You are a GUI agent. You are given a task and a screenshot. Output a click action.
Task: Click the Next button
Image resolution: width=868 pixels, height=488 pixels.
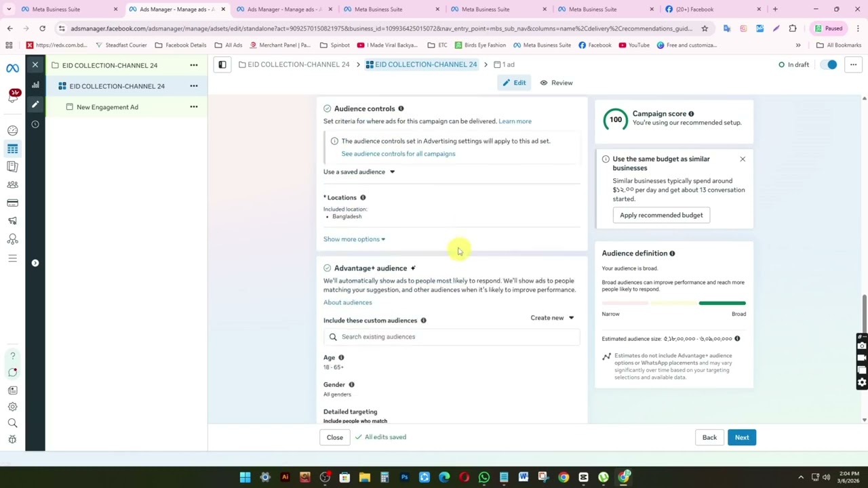point(742,437)
